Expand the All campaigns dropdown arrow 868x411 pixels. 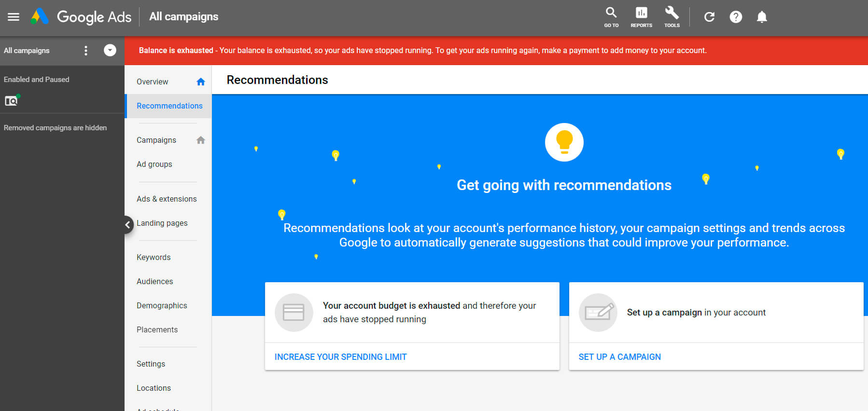(x=110, y=50)
